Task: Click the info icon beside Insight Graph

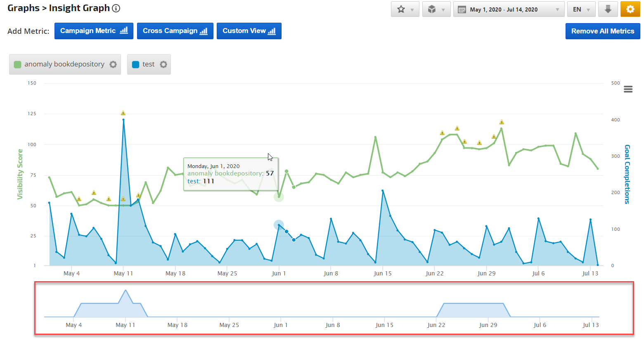Action: [x=116, y=8]
